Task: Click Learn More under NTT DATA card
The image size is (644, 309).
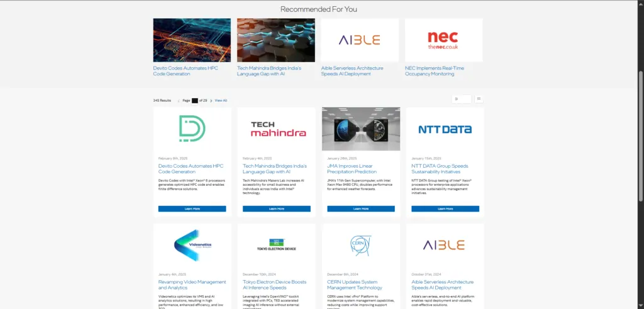Action: [x=445, y=209]
